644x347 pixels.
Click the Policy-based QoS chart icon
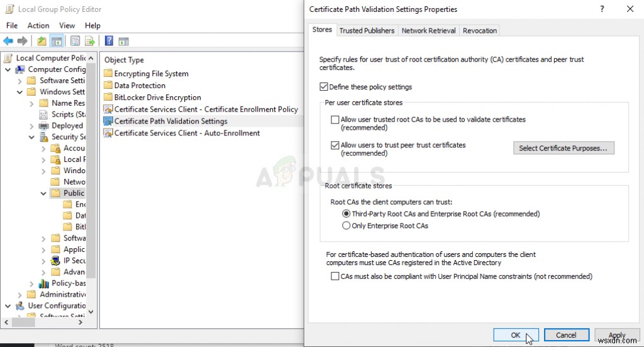43,283
